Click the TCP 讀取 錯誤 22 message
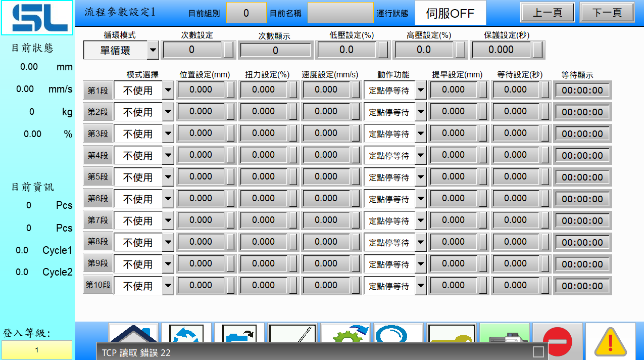The height and width of the screenshot is (360, 644). (136, 353)
